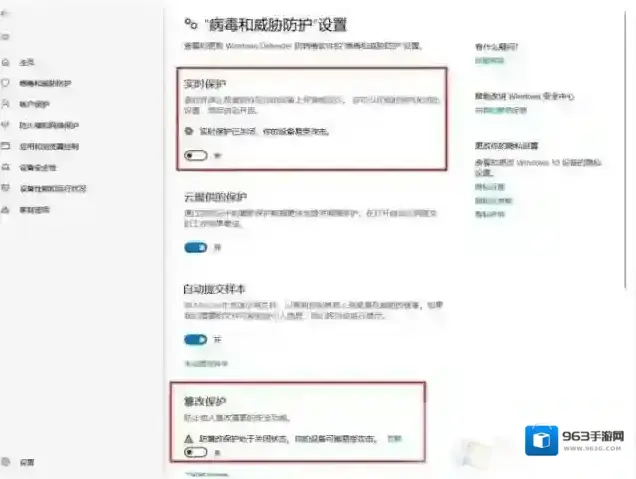Click the 篡改保护 heading
636x479 pixels.
205,401
